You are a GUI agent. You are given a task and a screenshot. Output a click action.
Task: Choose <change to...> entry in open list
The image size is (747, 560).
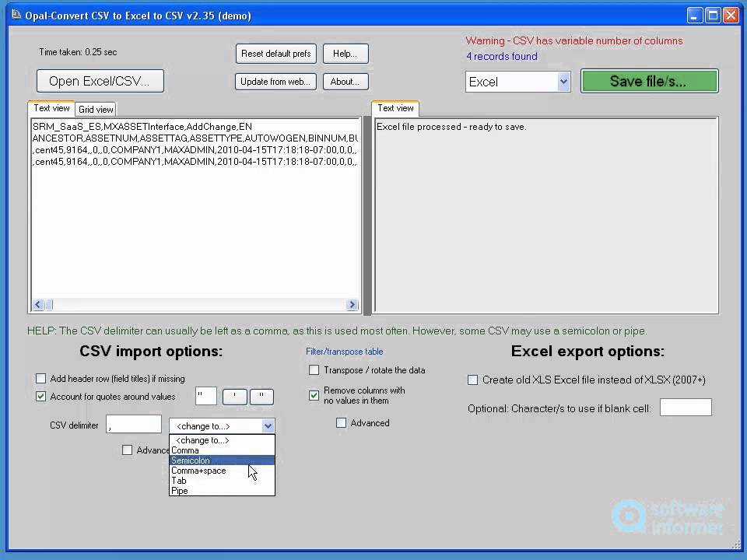[x=222, y=440]
